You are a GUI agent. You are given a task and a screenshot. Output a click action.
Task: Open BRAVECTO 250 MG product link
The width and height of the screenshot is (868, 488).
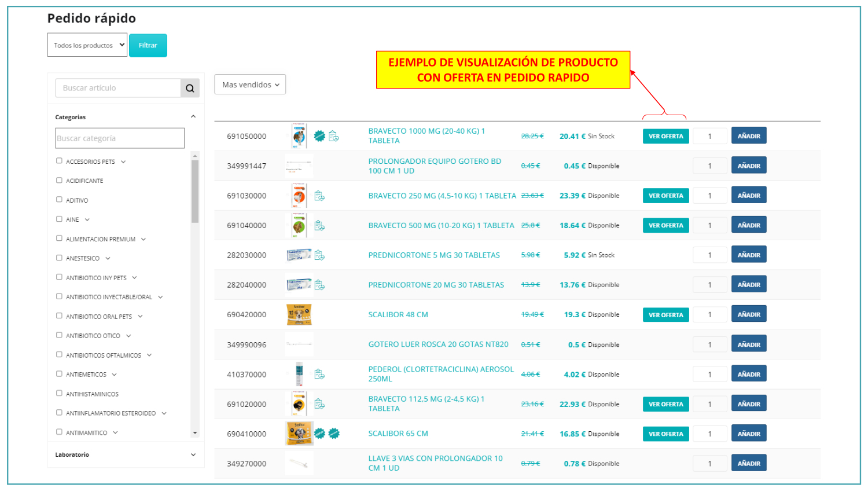click(x=442, y=196)
